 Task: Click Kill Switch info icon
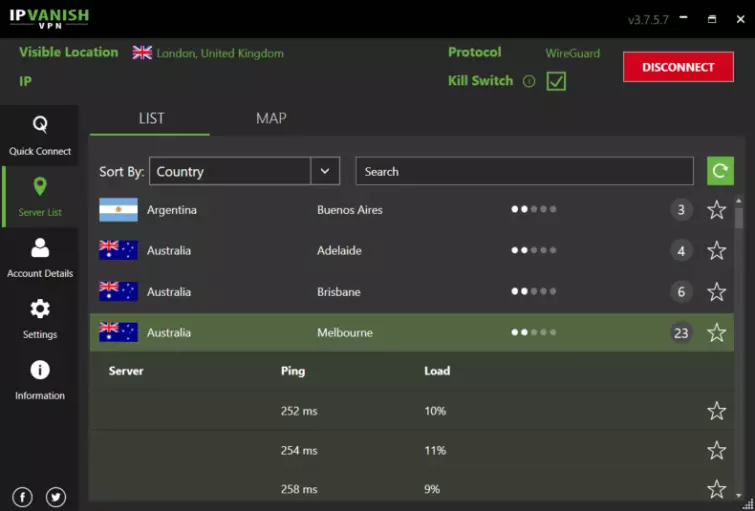(x=529, y=81)
